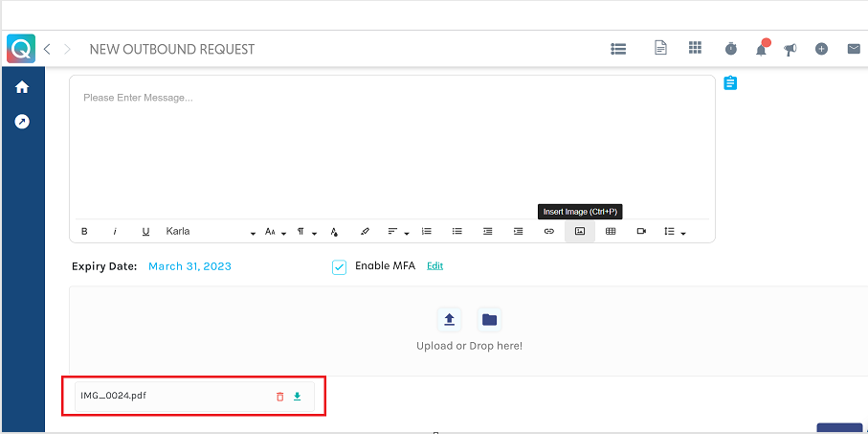Go back with the left chevron

(x=47, y=49)
